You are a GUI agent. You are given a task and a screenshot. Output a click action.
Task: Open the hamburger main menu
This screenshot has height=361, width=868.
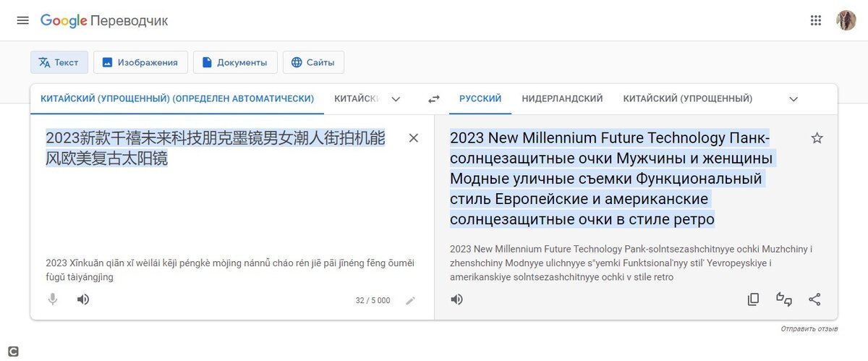click(x=23, y=20)
